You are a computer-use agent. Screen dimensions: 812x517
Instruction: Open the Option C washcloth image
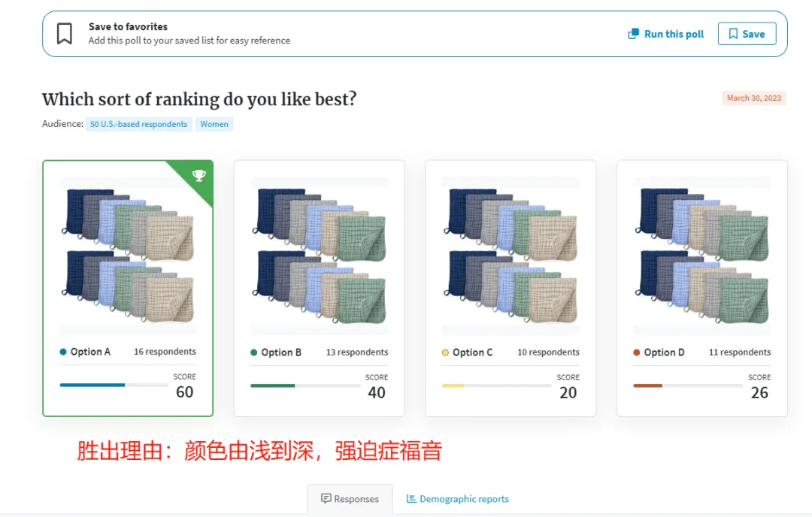[511, 256]
